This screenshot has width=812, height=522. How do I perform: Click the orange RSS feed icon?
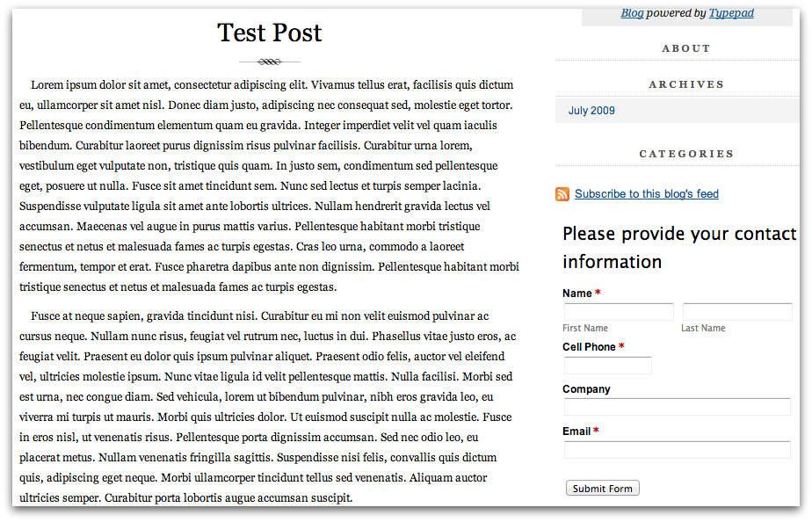coord(562,193)
